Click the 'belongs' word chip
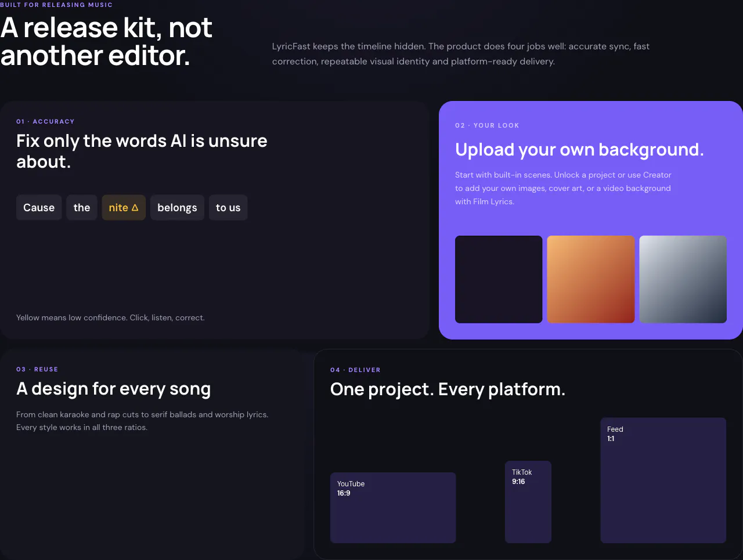 pyautogui.click(x=177, y=208)
